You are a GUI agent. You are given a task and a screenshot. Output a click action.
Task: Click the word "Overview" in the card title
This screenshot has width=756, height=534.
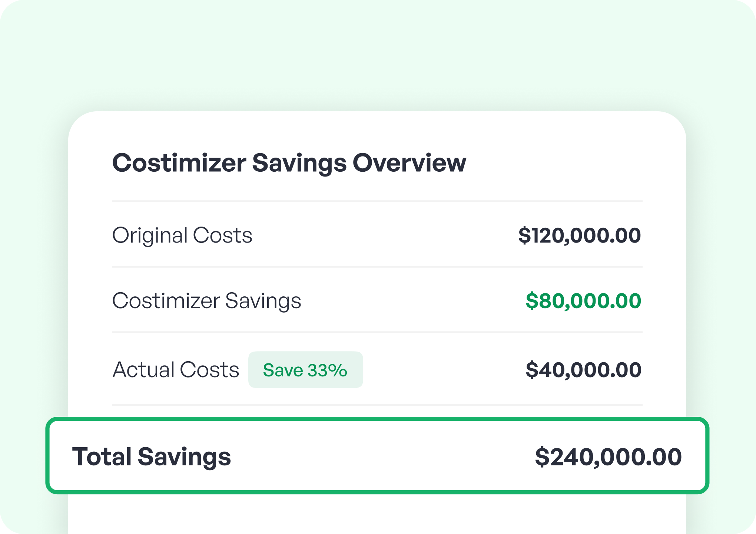(x=409, y=163)
